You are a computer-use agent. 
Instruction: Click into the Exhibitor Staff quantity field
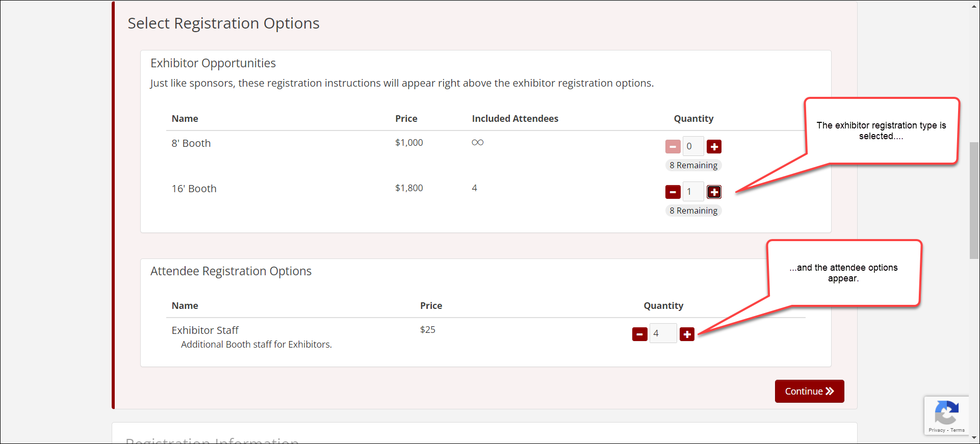pos(663,333)
